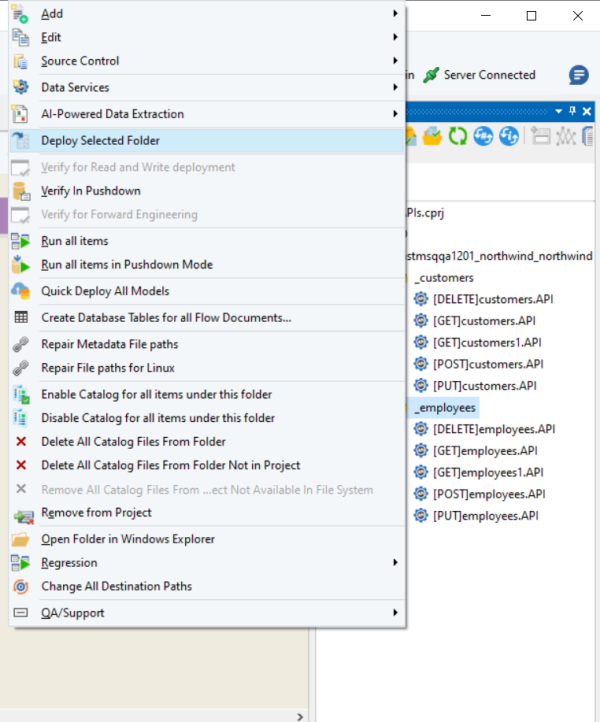Click the folder with checkmark toolbar icon

tap(433, 137)
